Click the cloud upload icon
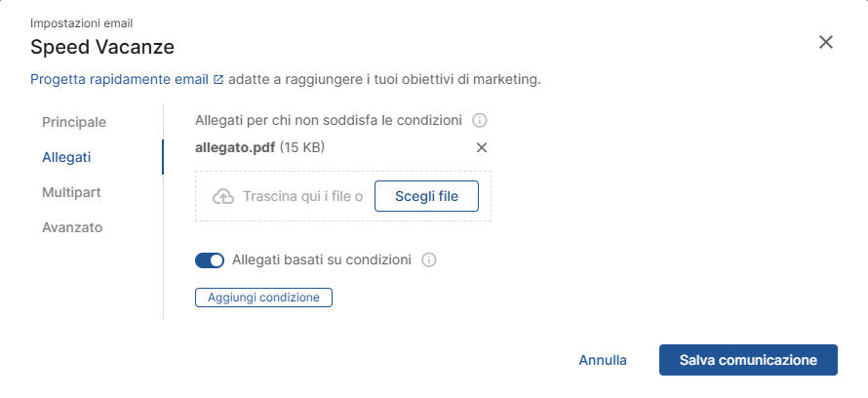Viewport: 868px width, 398px height. [223, 197]
